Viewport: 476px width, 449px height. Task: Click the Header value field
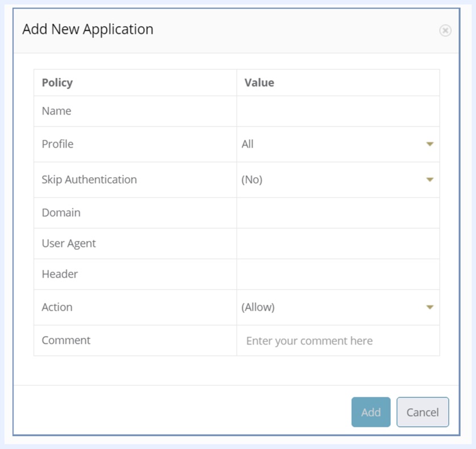point(337,274)
